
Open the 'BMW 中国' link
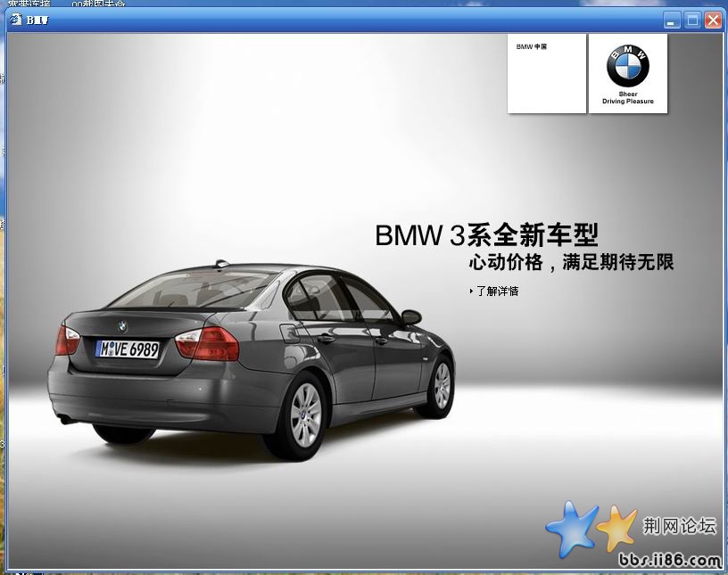tap(531, 47)
